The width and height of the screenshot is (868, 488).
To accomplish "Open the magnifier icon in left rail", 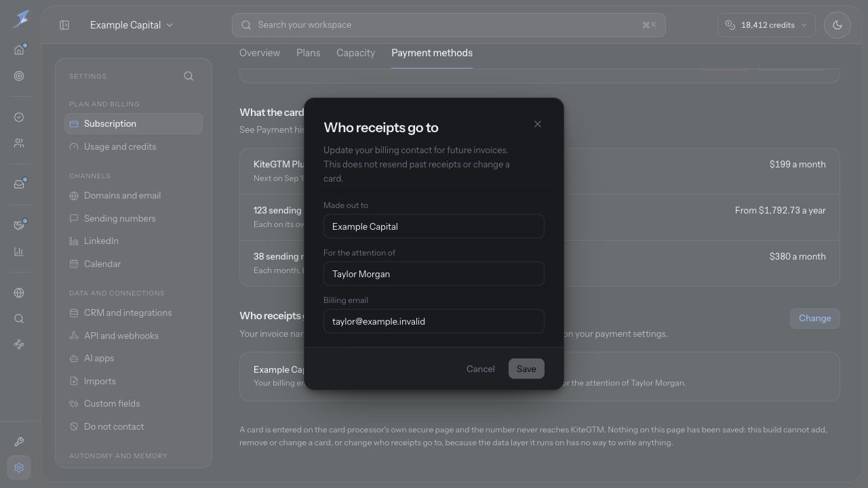I will pos(19,319).
